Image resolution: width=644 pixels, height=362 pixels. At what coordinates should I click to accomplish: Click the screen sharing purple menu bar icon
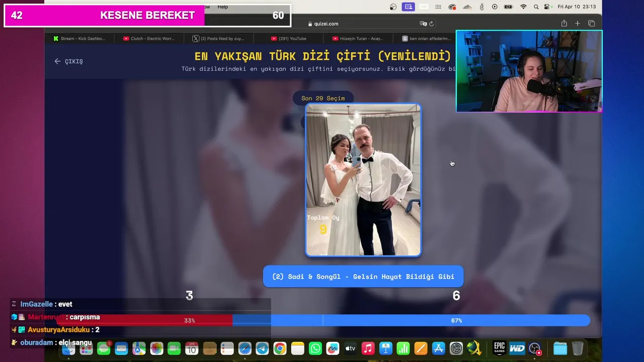[409, 7]
